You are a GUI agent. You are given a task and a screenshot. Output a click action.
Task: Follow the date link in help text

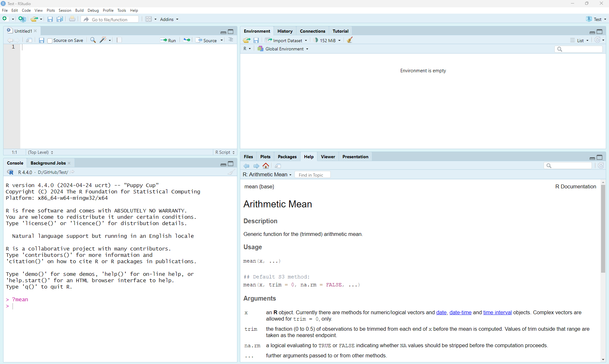coord(441,312)
